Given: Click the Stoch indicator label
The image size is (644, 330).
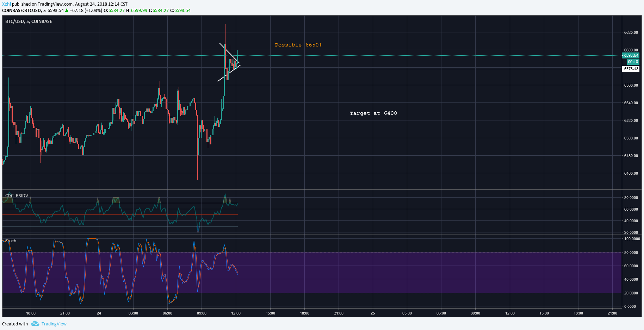Looking at the screenshot, I should [x=11, y=241].
